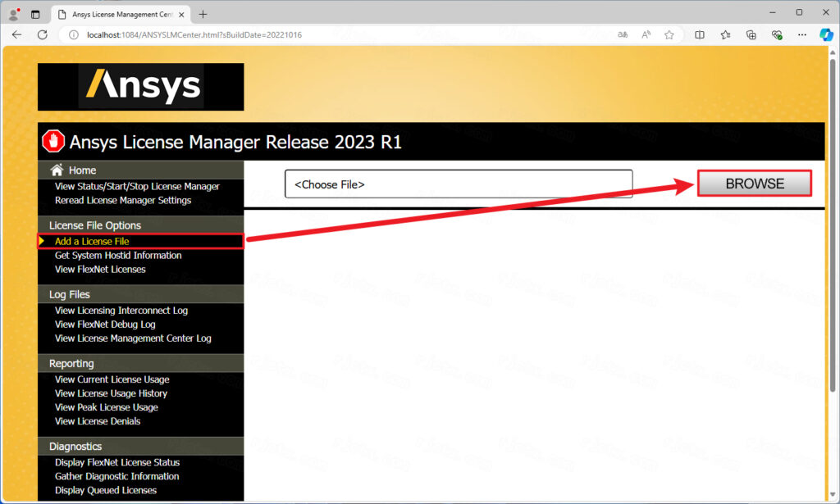Reload the page with refresh icon
The height and width of the screenshot is (504, 840).
pos(43,34)
